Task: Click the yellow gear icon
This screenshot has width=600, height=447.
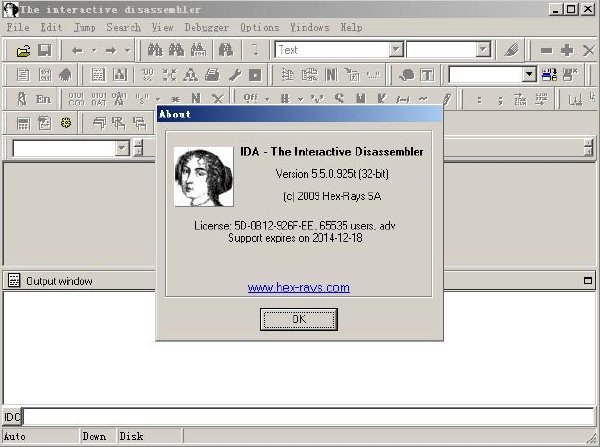Action: tap(66, 123)
